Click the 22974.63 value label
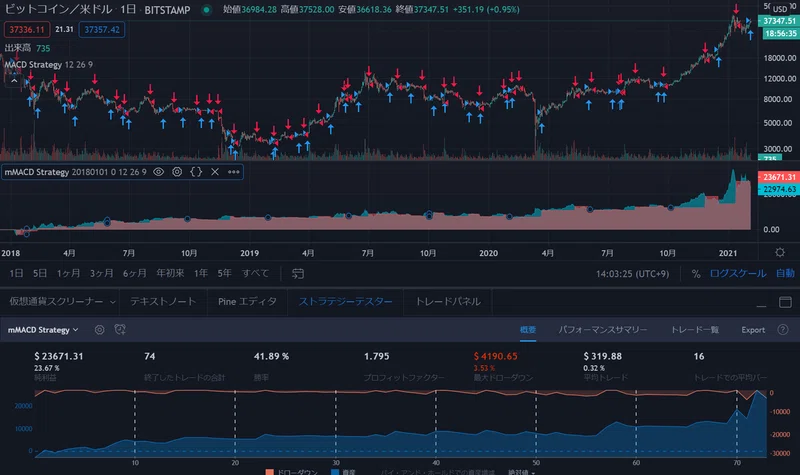This screenshot has width=800, height=475. point(779,189)
